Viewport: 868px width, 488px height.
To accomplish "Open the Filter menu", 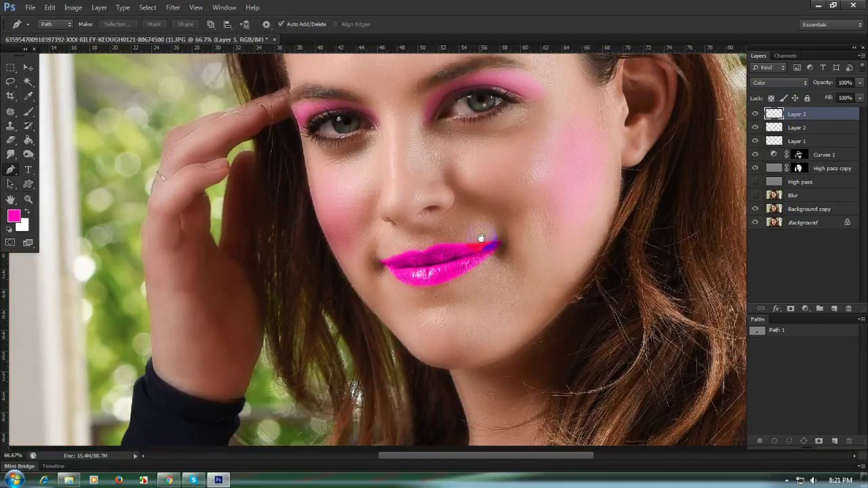I will coord(173,7).
